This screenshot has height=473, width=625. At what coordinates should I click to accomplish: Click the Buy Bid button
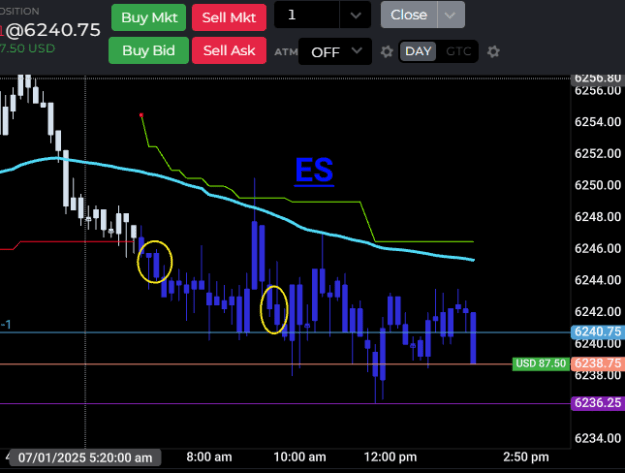(148, 51)
